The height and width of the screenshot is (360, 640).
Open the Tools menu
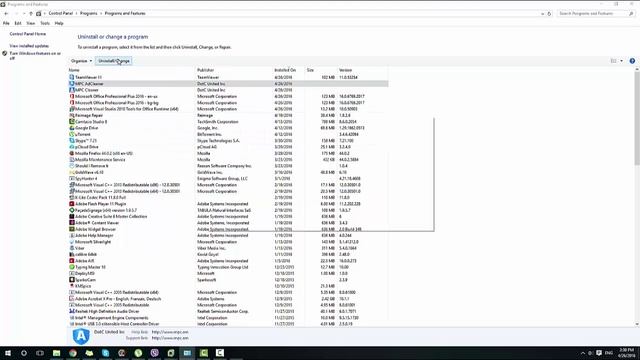click(45, 23)
